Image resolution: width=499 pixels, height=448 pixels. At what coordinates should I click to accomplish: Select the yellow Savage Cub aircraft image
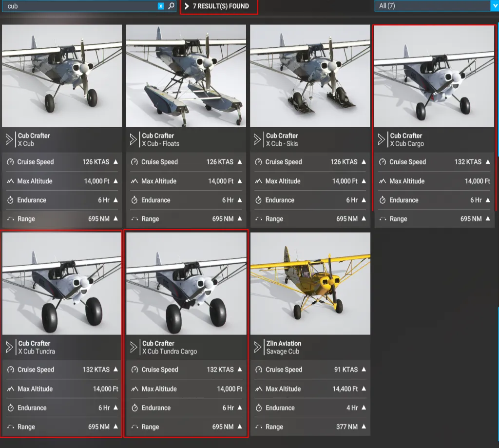(310, 283)
